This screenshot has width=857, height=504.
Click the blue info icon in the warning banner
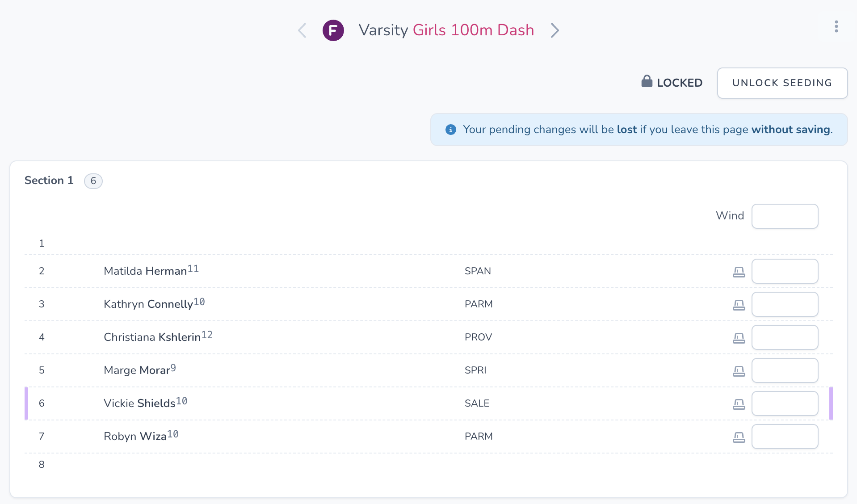[450, 130]
